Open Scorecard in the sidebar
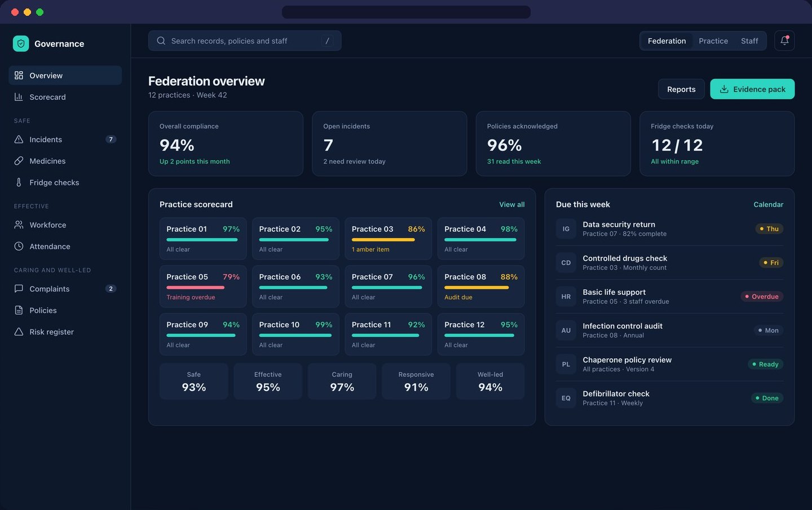Screen dimensions: 812x510 pos(65,97)
